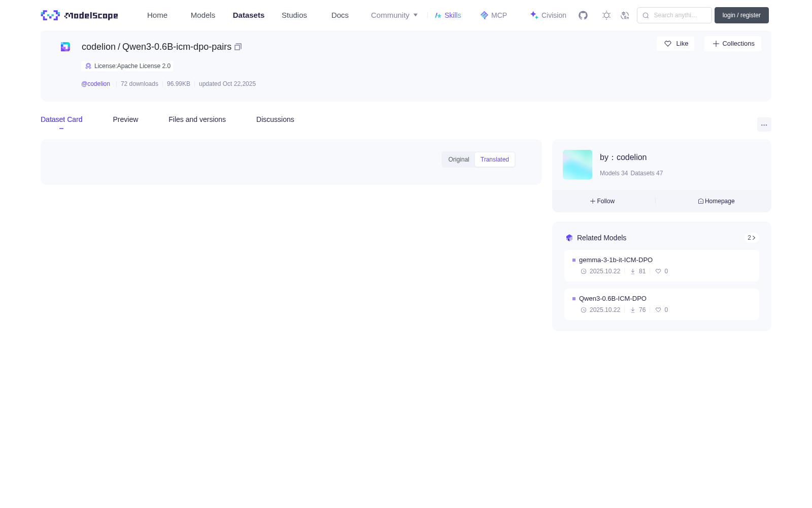Add dataset to Collections
812x508 pixels.
[733, 44]
